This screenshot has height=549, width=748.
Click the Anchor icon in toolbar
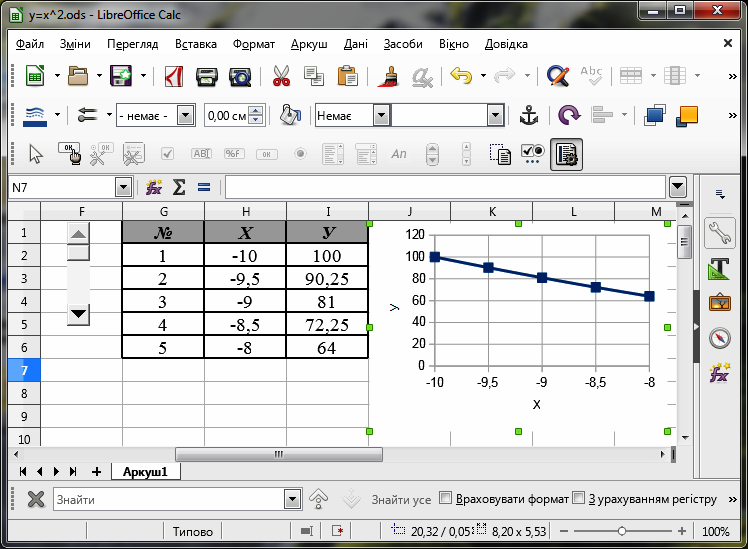point(529,115)
